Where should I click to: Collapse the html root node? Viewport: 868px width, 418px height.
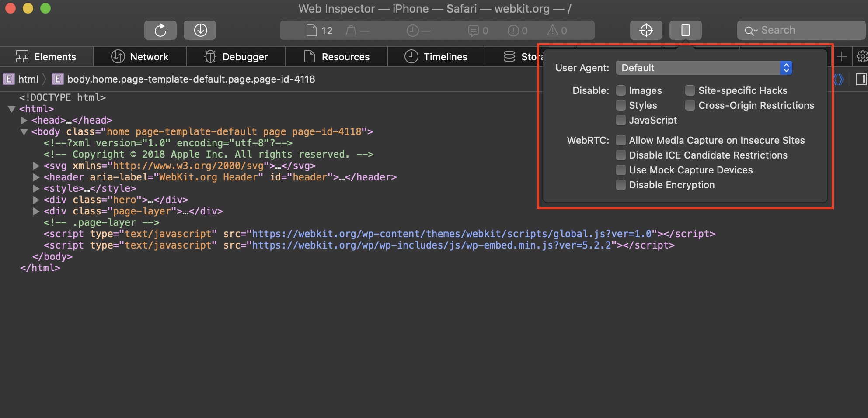12,109
